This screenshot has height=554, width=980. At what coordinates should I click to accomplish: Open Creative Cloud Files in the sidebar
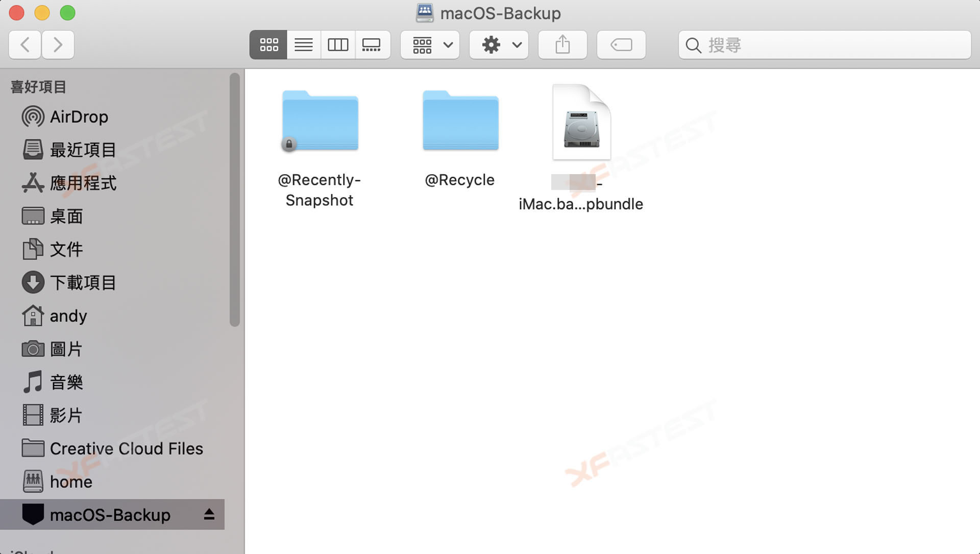[112, 449]
